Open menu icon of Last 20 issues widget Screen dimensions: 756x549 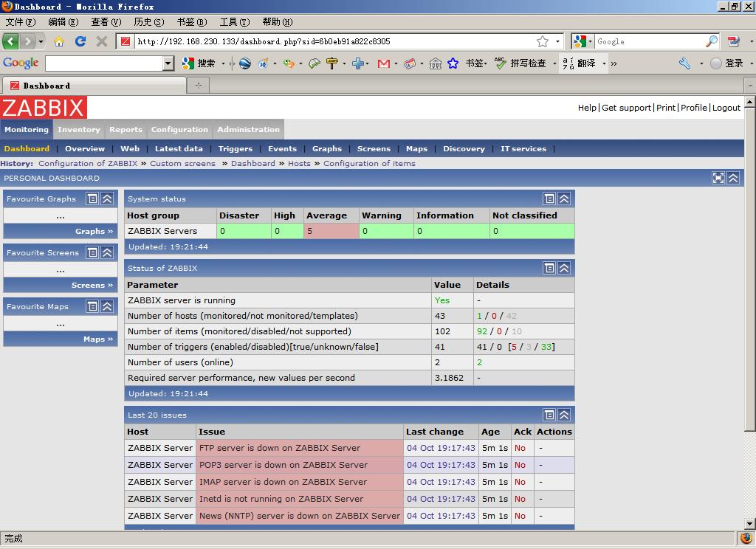pyautogui.click(x=549, y=415)
